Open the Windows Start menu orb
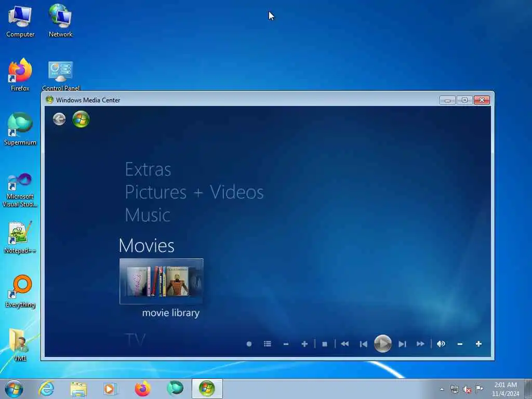The height and width of the screenshot is (399, 532). 14,389
